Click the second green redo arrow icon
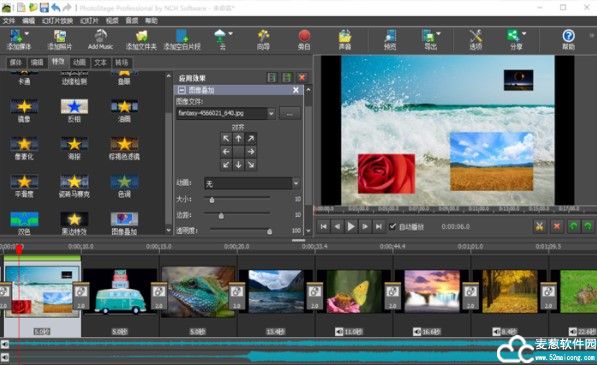This screenshot has width=597, height=365. 588,226
